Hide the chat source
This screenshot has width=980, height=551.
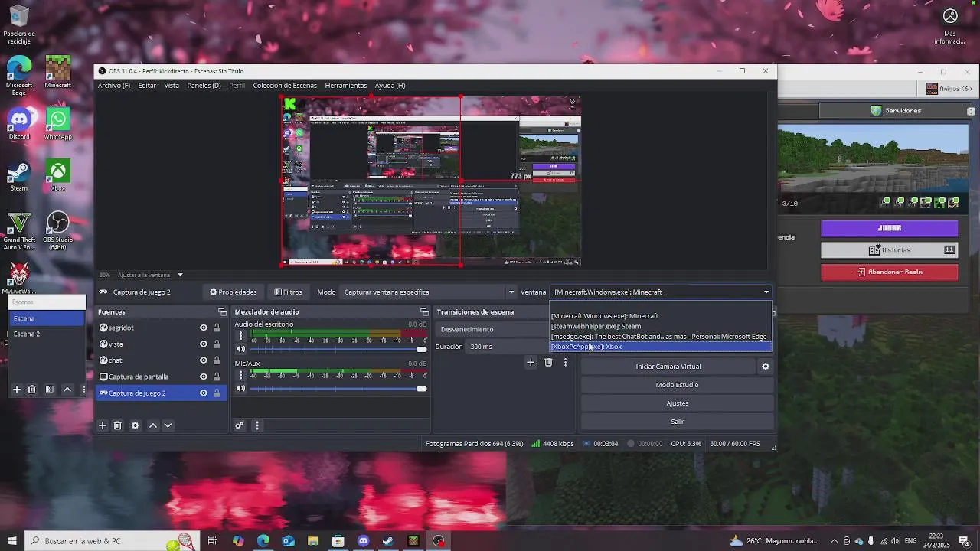(x=204, y=360)
